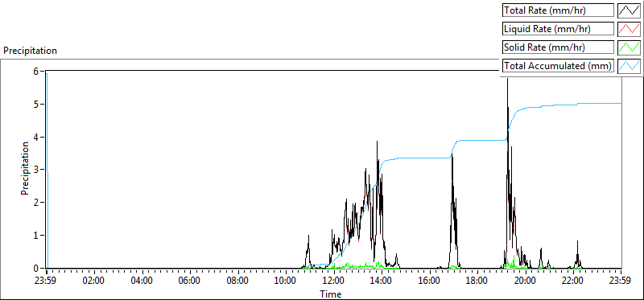Click the Liquid Rate red line swatch
Image resolution: width=644 pixels, height=300 pixels.
pyautogui.click(x=629, y=29)
